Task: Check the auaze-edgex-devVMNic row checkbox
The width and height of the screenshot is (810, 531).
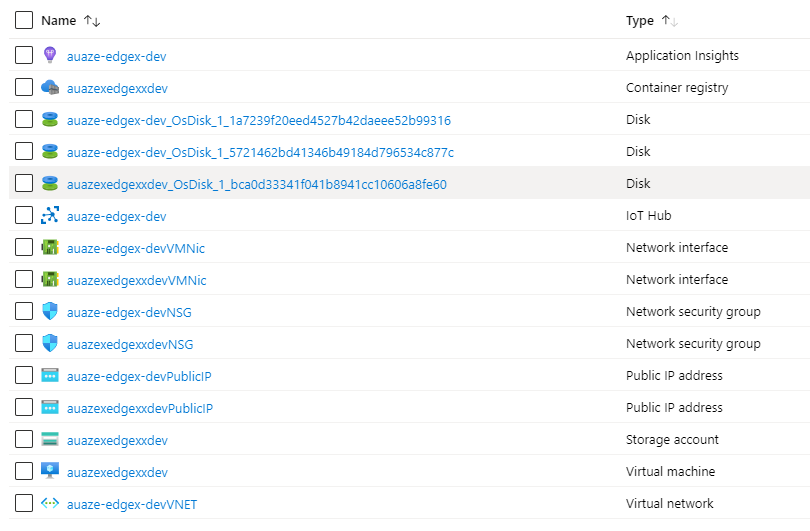Action: pos(24,247)
